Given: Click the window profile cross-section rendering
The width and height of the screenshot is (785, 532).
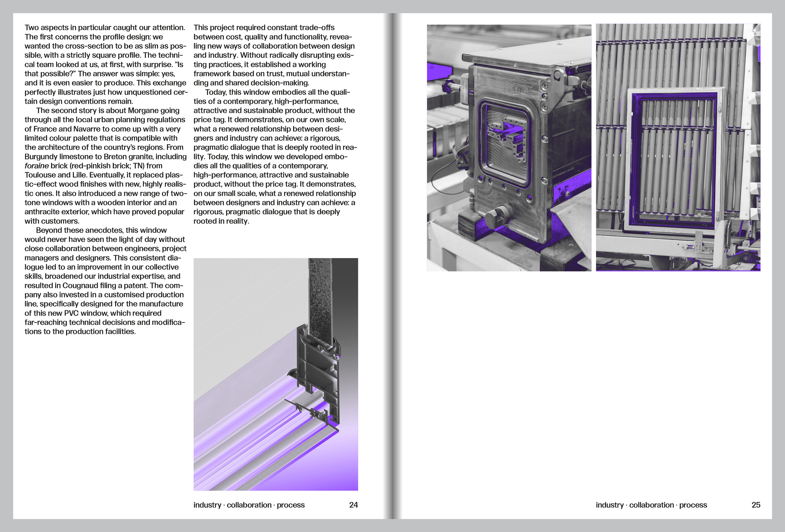Looking at the screenshot, I should click(x=276, y=374).
